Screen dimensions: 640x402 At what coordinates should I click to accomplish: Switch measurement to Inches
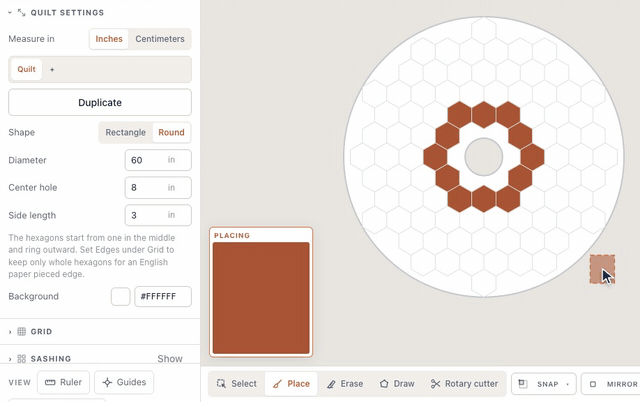(x=109, y=39)
